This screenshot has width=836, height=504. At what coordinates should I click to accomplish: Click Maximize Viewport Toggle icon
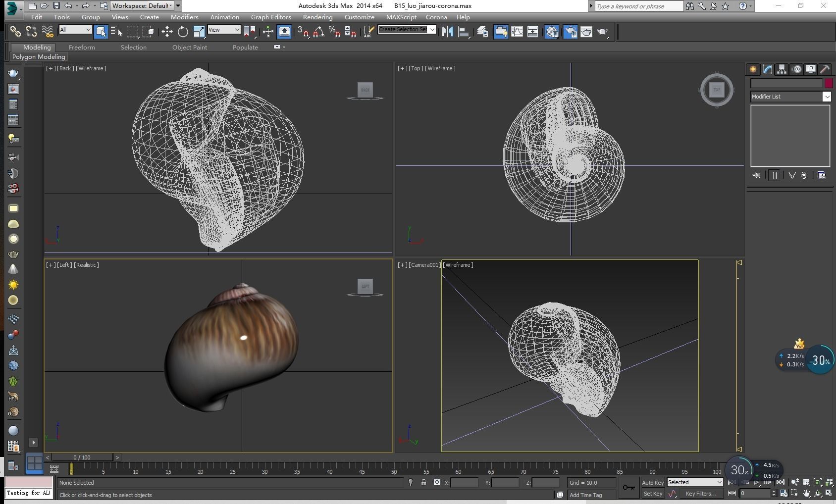[829, 493]
